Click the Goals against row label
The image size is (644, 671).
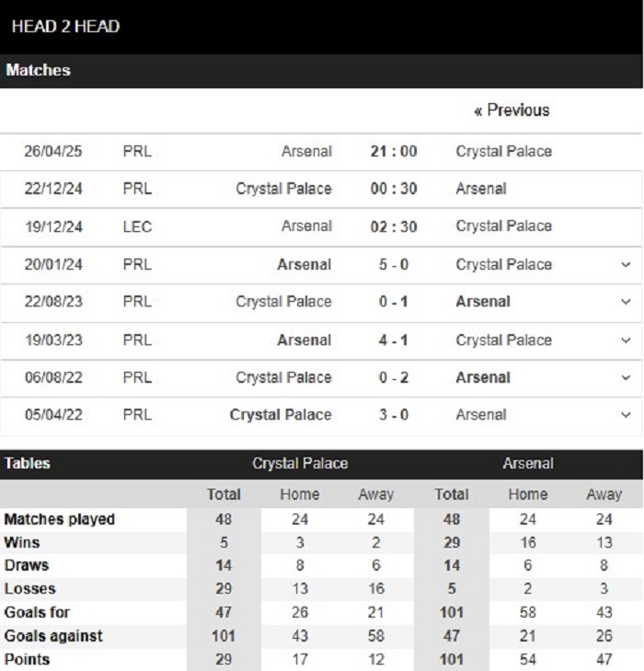pos(53,636)
